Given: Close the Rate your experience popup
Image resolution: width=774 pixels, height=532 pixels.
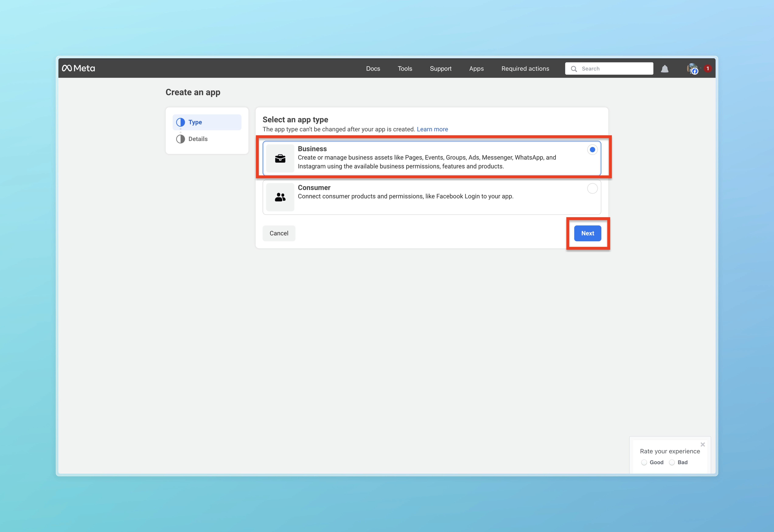Looking at the screenshot, I should tap(703, 444).
